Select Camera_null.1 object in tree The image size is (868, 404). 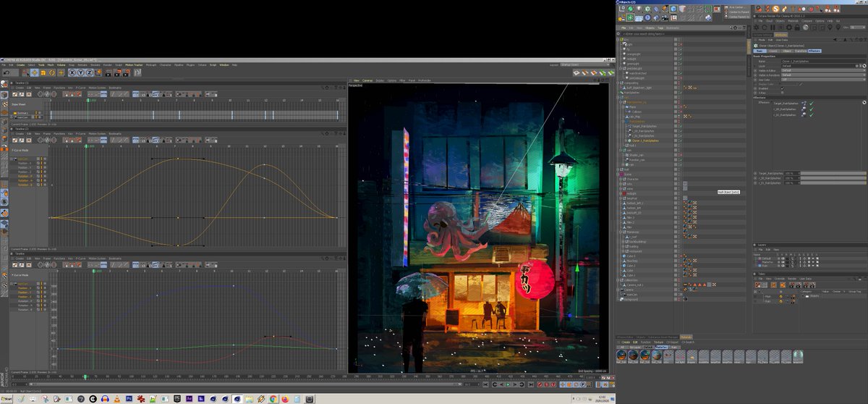pos(634,285)
